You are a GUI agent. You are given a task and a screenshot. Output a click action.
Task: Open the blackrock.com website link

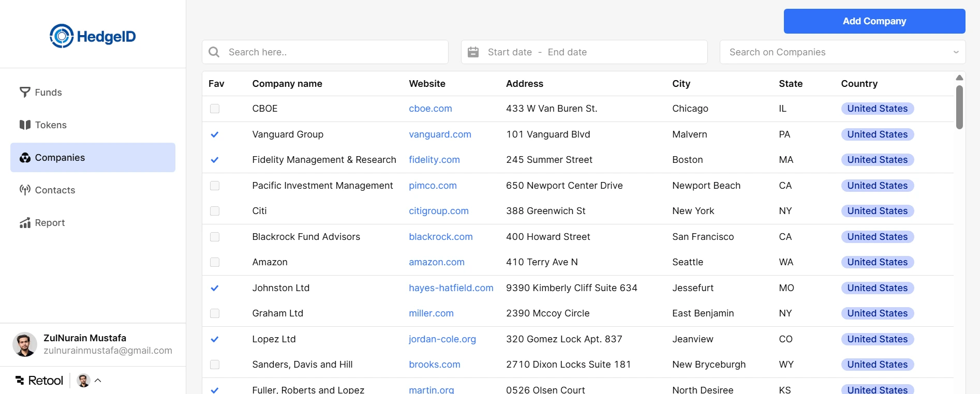coord(440,237)
